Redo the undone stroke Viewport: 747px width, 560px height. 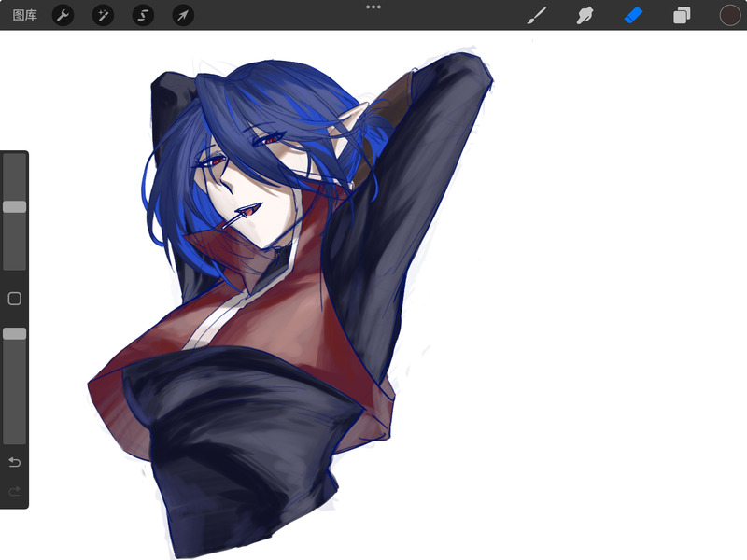click(x=15, y=491)
